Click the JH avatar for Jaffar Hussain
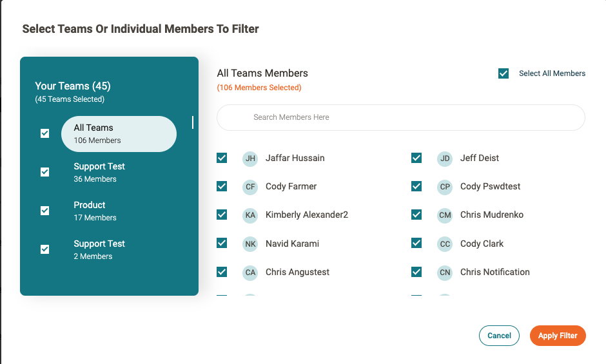This screenshot has width=606, height=364. (x=250, y=158)
